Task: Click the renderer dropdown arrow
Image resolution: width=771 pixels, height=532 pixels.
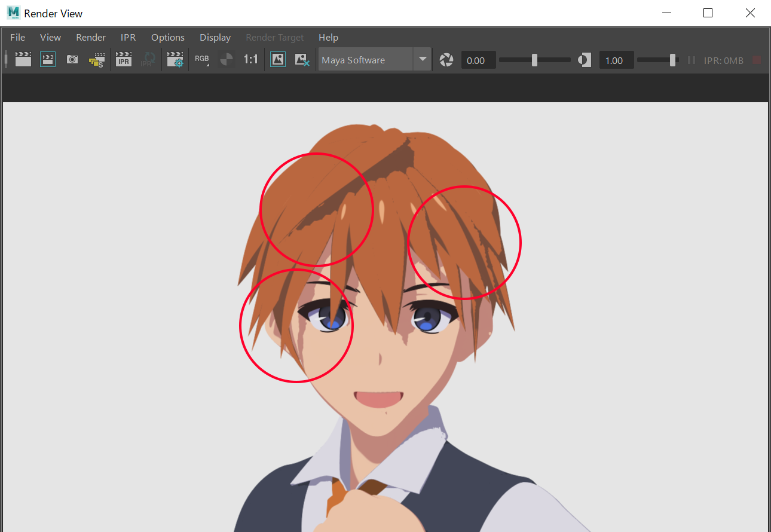Action: point(423,60)
